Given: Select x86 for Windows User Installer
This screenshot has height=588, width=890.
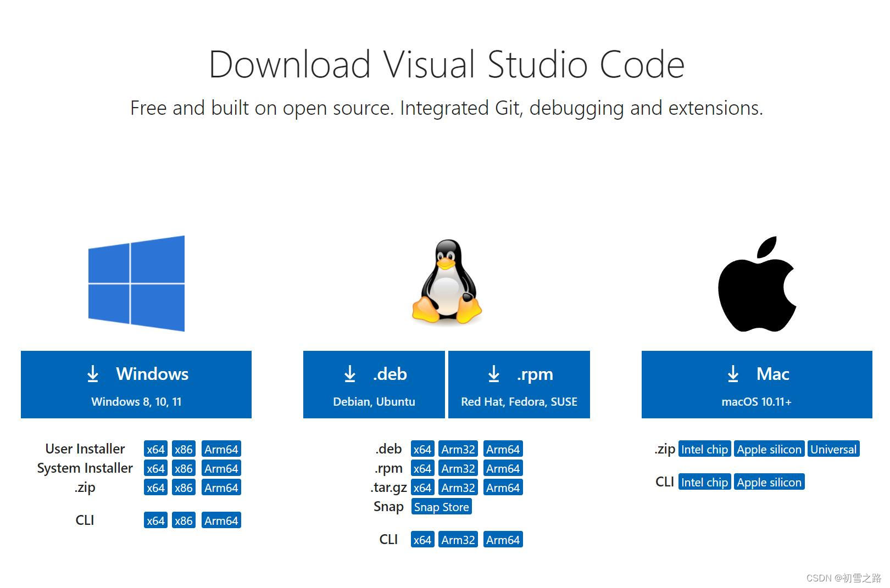Looking at the screenshot, I should click(x=183, y=449).
